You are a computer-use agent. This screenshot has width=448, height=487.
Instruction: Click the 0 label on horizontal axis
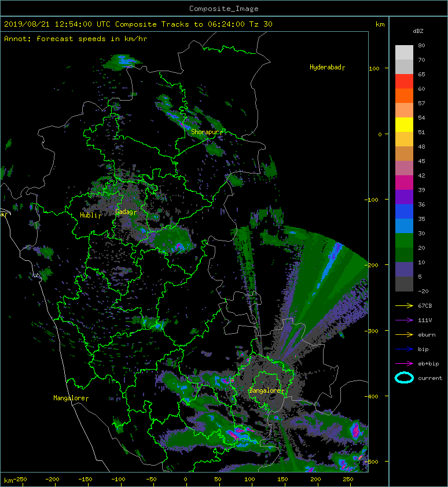[x=186, y=479]
